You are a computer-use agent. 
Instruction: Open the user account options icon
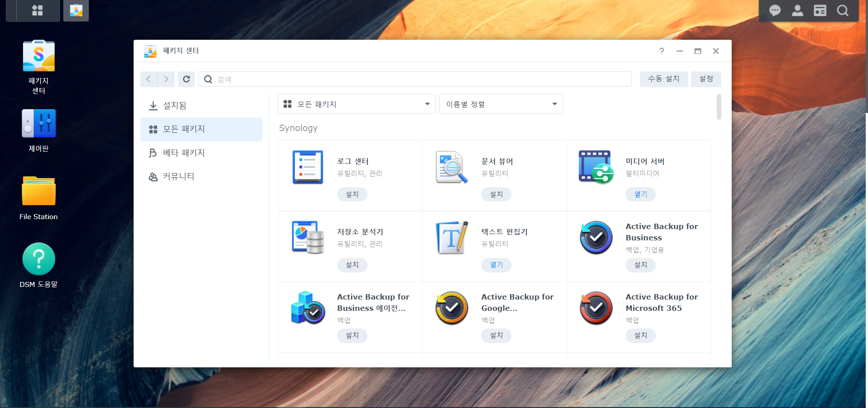798,10
